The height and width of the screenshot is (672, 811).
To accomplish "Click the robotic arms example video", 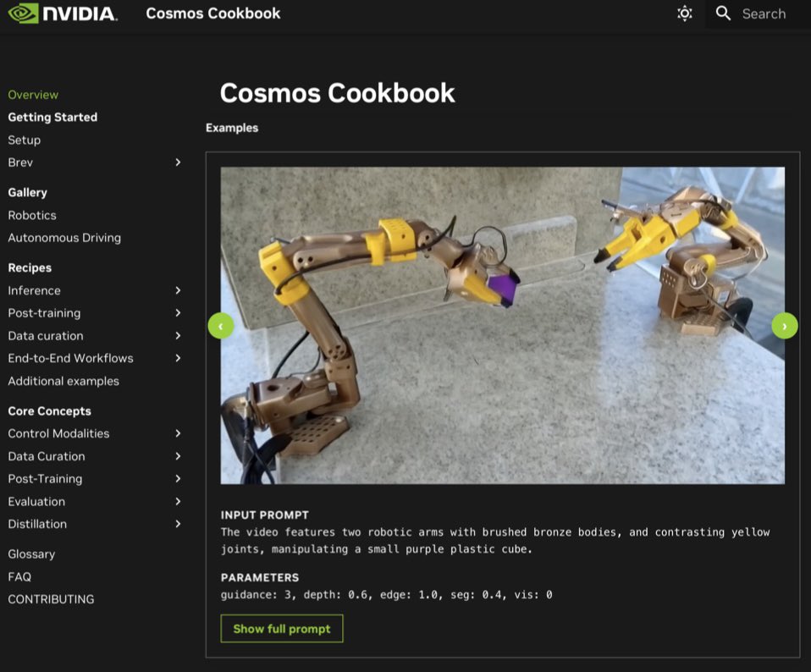I will point(503,326).
